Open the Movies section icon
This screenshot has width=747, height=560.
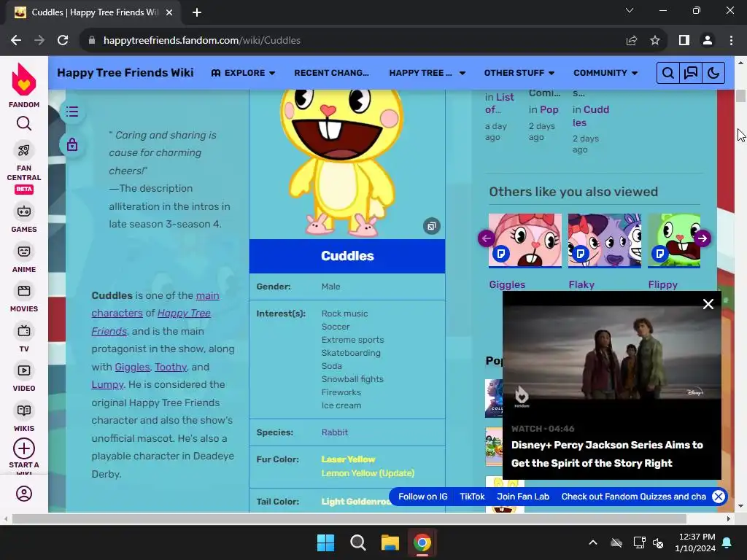point(24,291)
